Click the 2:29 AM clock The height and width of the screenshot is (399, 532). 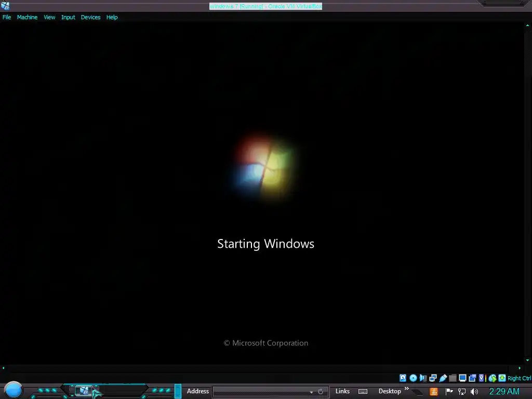point(504,392)
